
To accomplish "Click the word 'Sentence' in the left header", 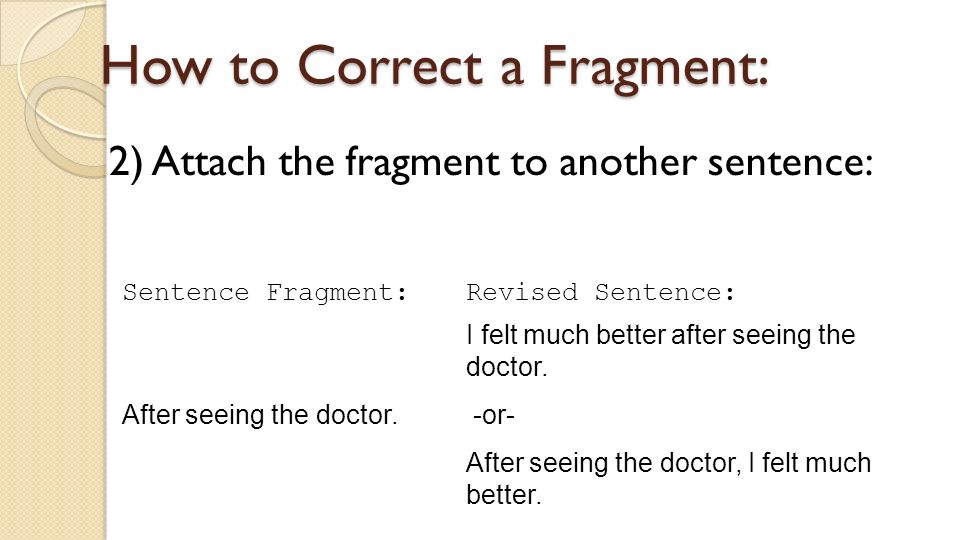I will 186,293.
